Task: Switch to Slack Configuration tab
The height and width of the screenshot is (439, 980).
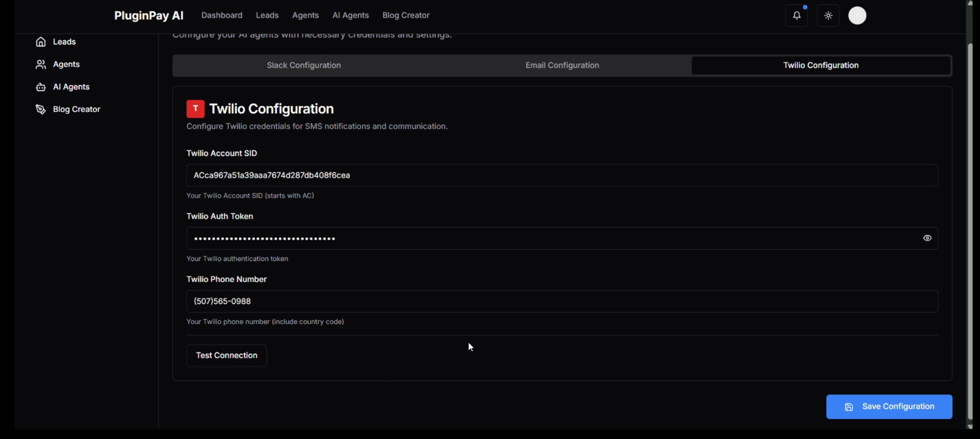Action: (x=304, y=65)
